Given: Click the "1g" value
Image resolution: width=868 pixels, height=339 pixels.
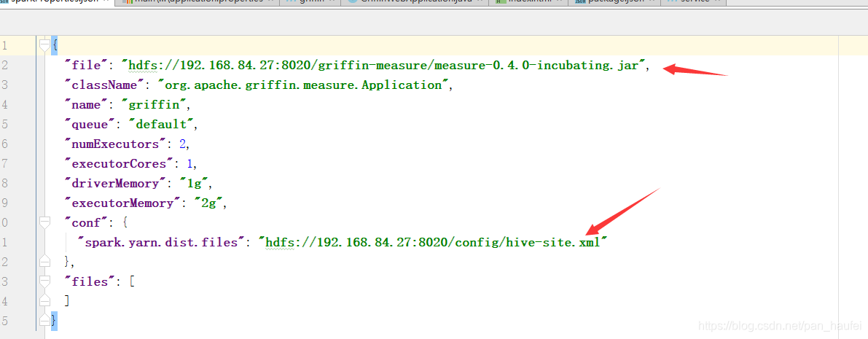Looking at the screenshot, I should [193, 183].
